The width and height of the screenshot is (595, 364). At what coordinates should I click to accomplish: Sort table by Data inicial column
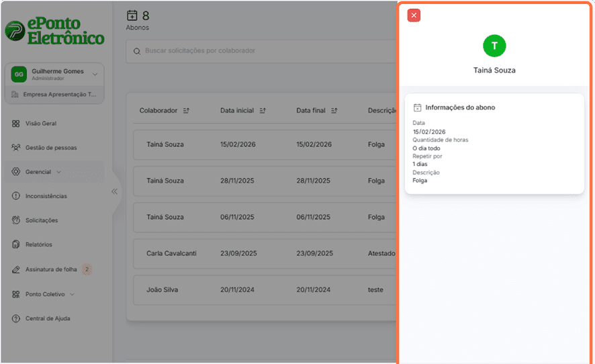pyautogui.click(x=263, y=111)
